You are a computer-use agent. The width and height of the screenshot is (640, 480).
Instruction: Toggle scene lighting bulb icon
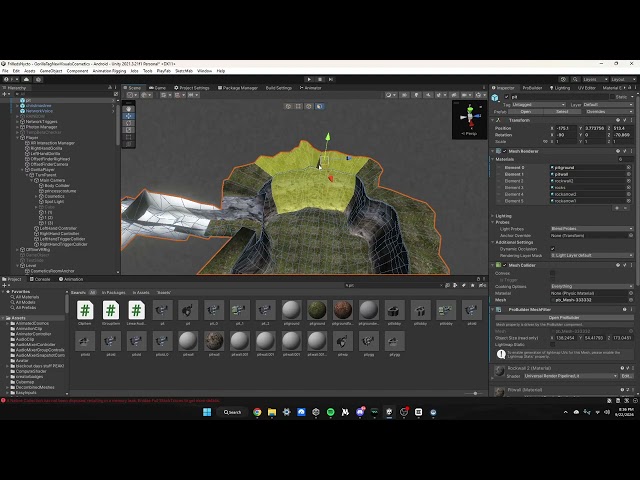(x=416, y=95)
